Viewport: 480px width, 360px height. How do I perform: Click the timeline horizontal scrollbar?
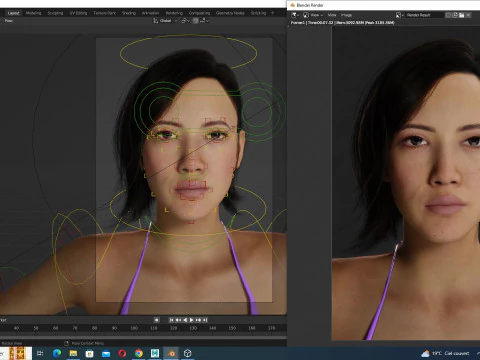(143, 337)
